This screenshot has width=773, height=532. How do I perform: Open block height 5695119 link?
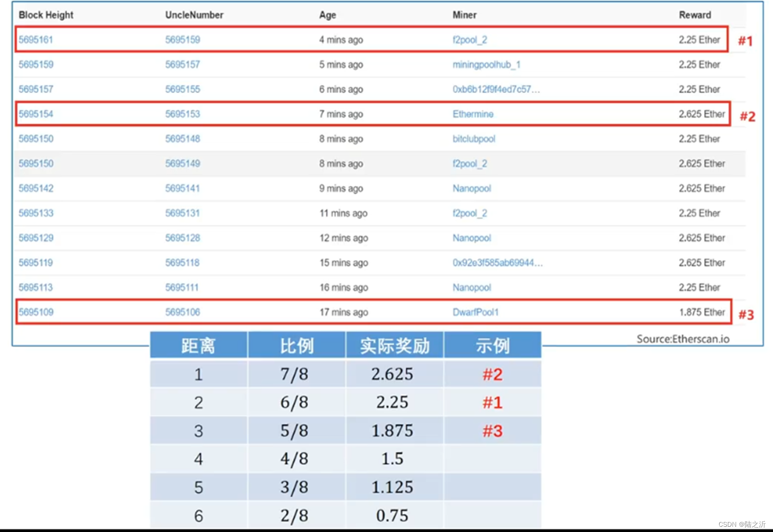pos(36,262)
